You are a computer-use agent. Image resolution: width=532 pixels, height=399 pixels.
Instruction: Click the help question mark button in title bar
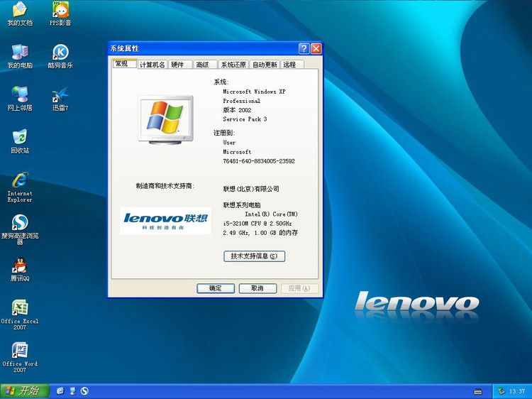pyautogui.click(x=304, y=48)
